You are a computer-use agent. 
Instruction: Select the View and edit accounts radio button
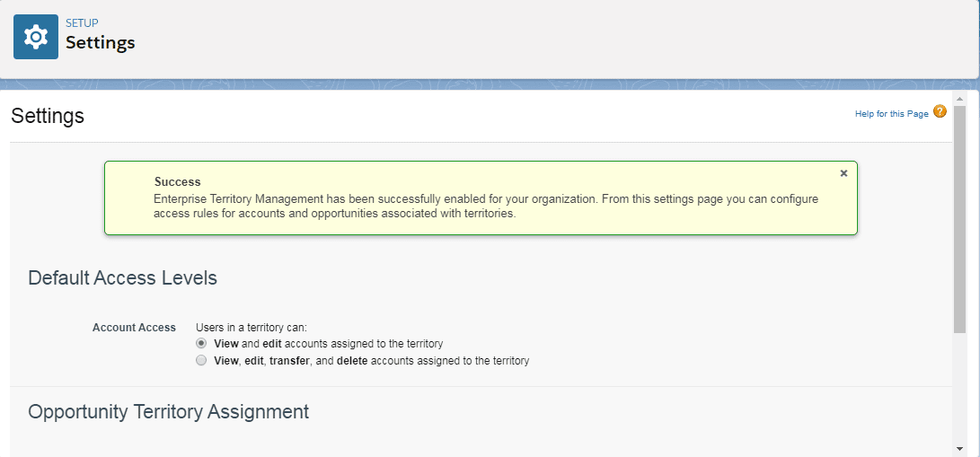200,343
